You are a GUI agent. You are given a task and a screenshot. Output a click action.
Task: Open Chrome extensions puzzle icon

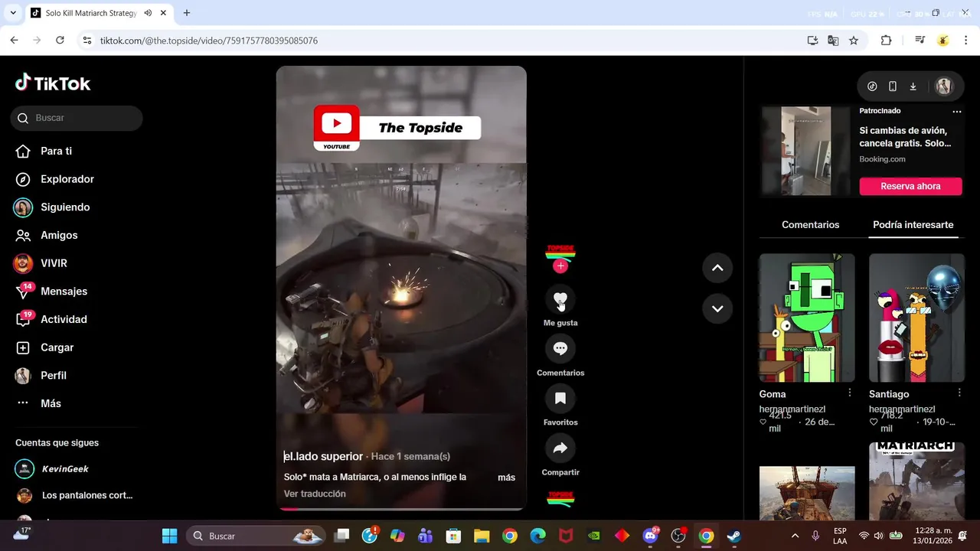(x=886, y=41)
